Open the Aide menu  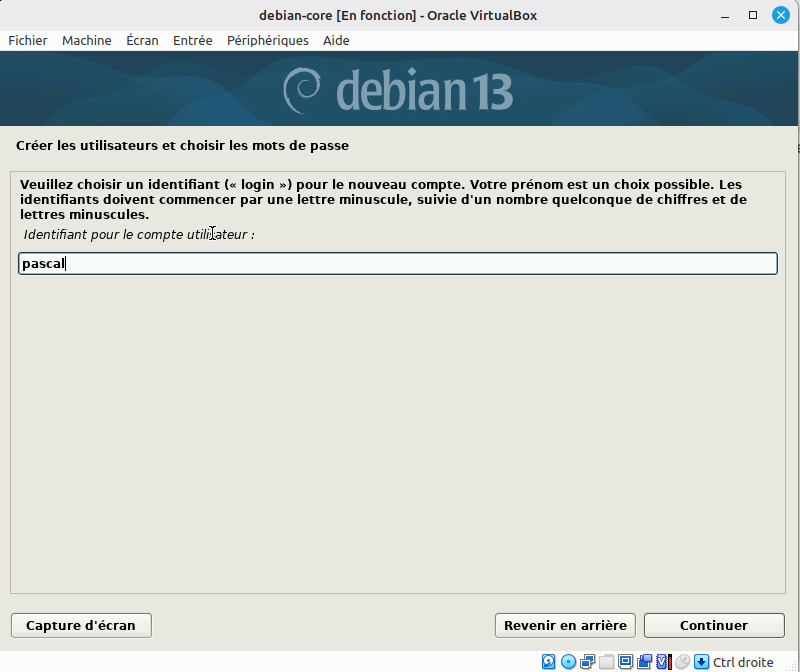(x=336, y=40)
